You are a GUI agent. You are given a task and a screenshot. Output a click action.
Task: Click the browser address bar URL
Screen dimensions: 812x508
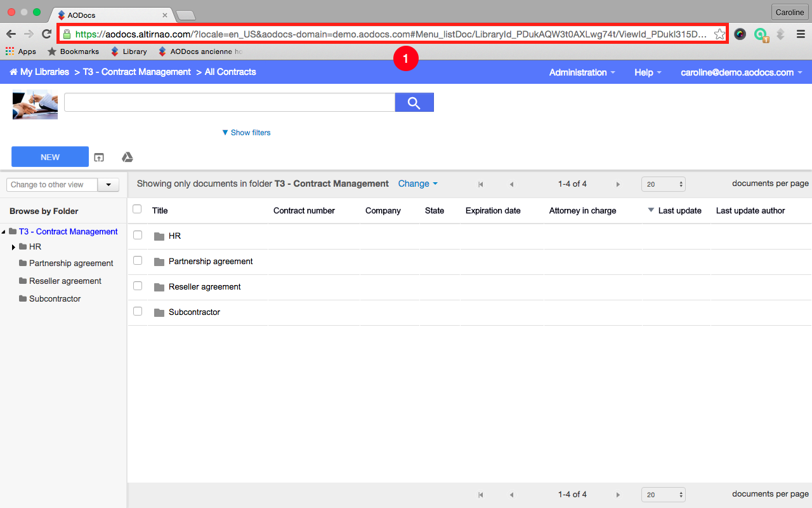tap(391, 34)
